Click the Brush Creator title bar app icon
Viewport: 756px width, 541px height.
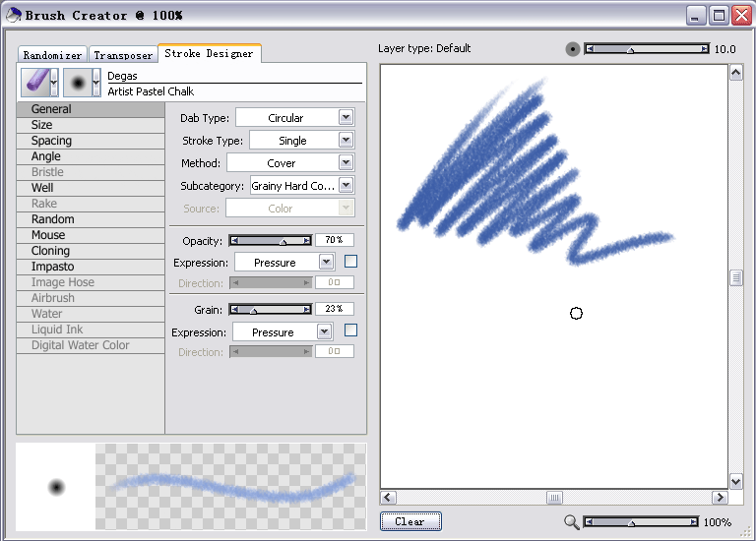click(x=14, y=15)
